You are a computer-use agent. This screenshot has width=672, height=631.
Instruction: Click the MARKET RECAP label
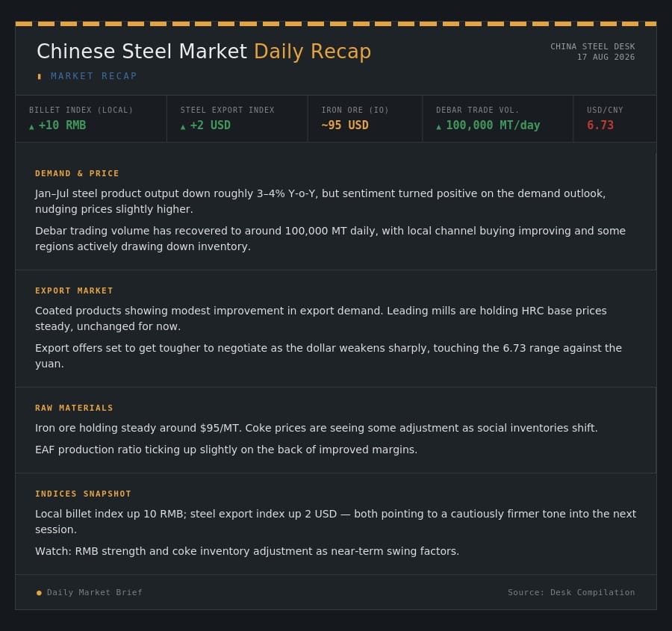tap(94, 76)
